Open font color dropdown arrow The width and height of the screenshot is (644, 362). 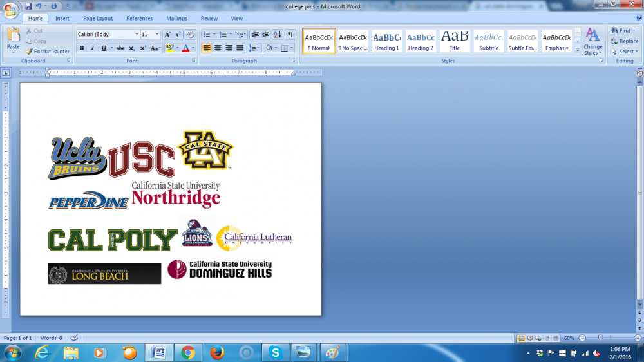click(x=193, y=48)
